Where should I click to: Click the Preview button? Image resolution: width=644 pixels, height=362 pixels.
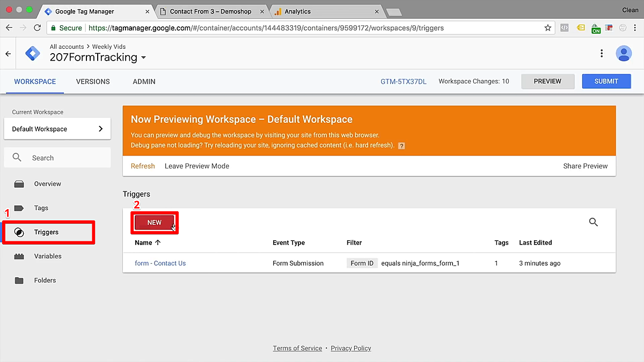click(548, 82)
